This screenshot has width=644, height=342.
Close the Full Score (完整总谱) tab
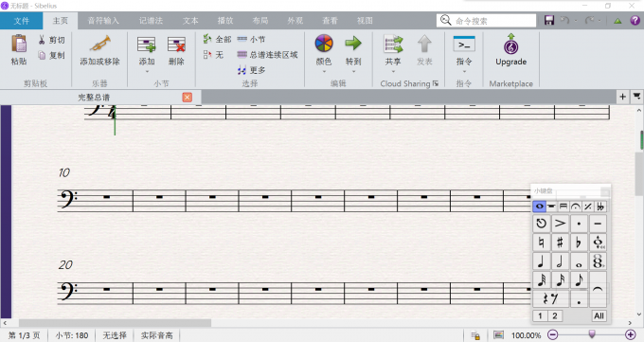[188, 97]
